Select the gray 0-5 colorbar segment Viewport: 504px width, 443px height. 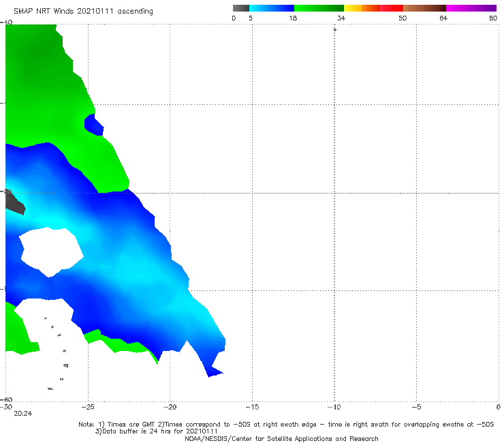coord(241,8)
